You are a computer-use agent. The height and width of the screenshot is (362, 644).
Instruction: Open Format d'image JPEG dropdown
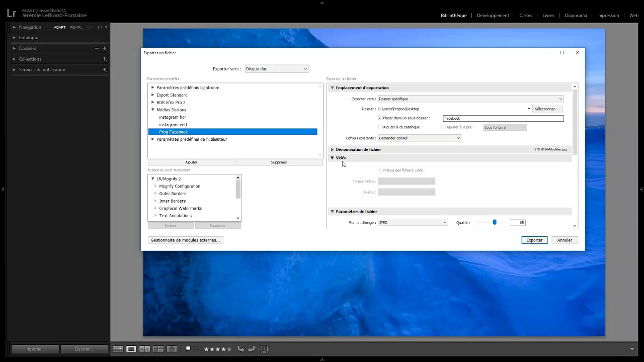pos(413,222)
